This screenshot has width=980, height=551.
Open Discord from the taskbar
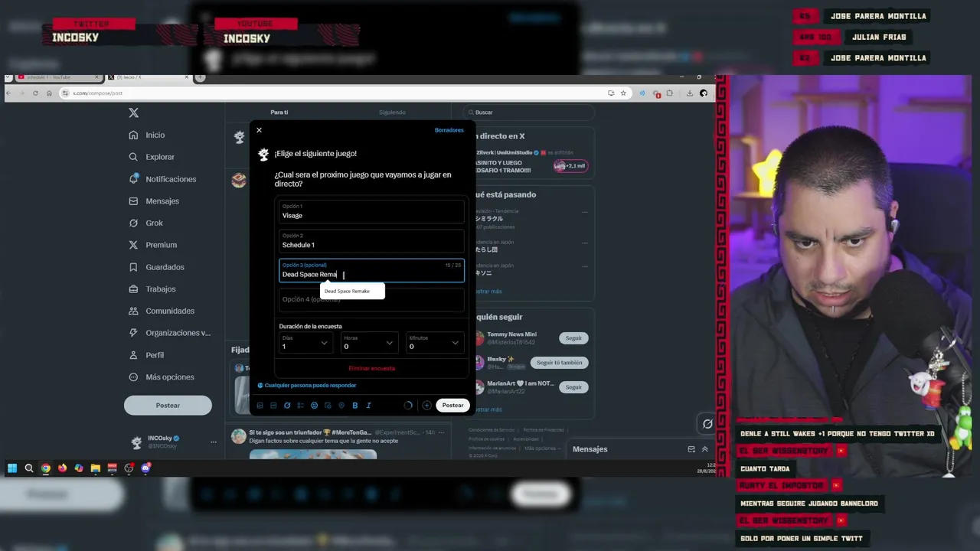(x=145, y=468)
